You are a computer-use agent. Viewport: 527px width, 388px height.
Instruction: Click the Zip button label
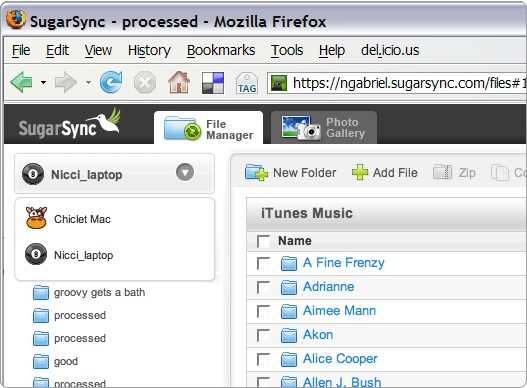pyautogui.click(x=467, y=173)
